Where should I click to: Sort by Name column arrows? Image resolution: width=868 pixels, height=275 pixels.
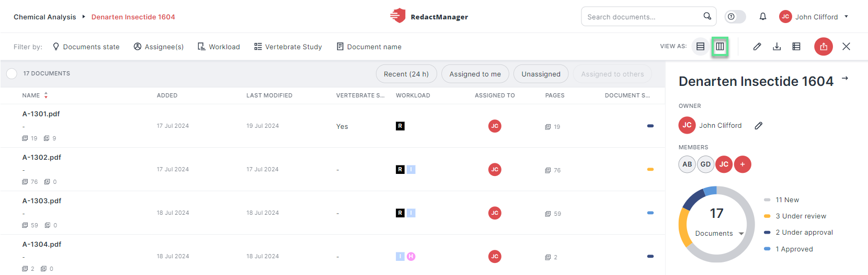click(46, 95)
